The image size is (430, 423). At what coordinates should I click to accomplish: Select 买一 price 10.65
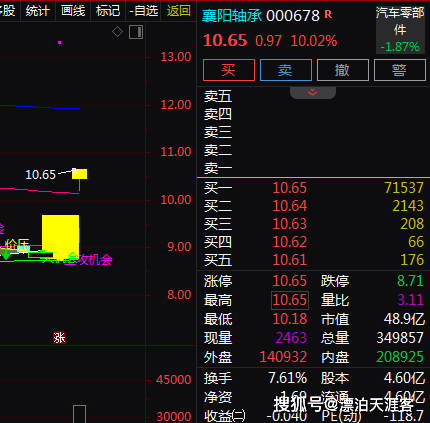[x=290, y=188]
